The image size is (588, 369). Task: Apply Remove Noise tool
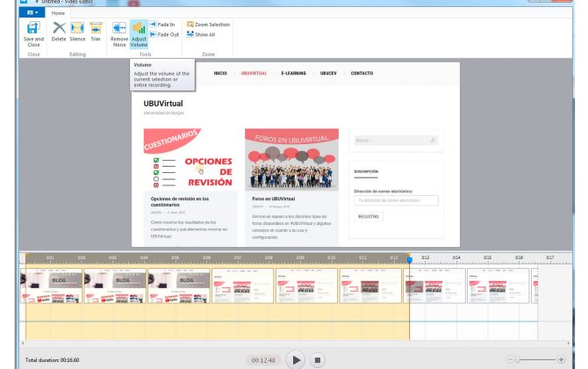119,34
